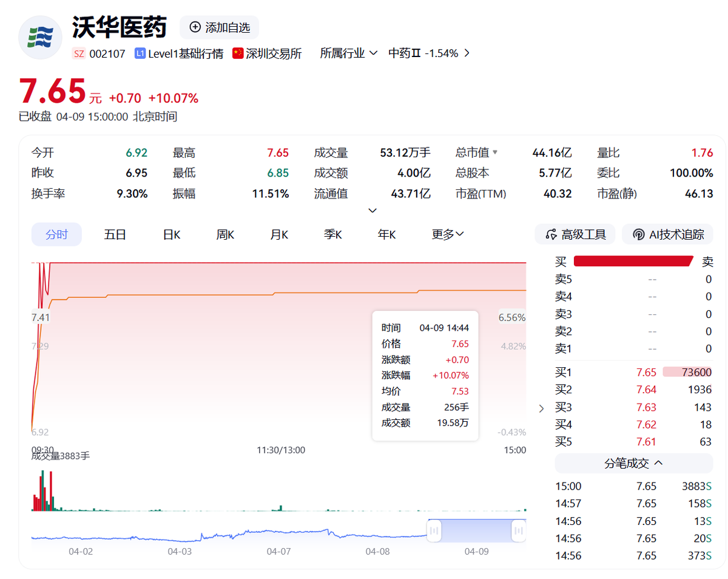
Task: Click the 量比 value 1.76
Action: click(703, 153)
